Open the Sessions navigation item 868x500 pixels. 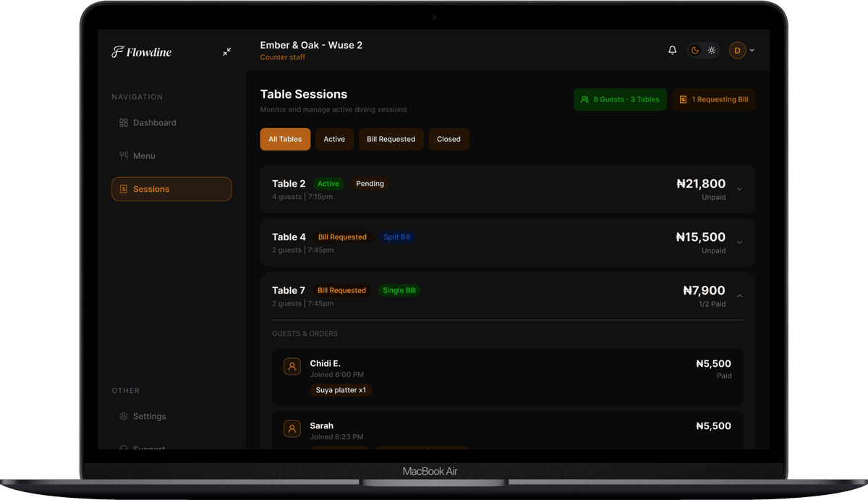tap(171, 189)
